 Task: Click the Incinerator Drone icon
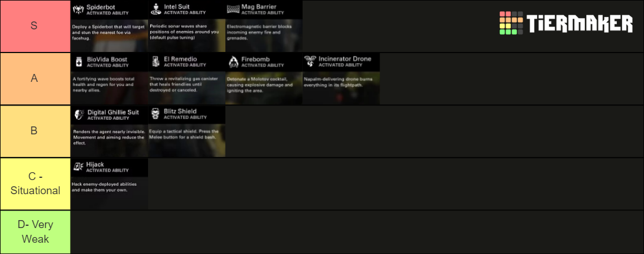[310, 62]
